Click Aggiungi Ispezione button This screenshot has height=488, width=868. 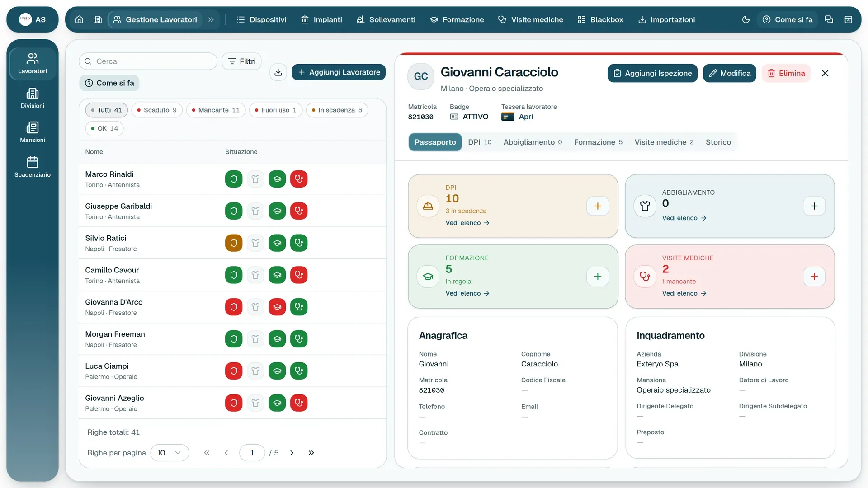coord(652,73)
